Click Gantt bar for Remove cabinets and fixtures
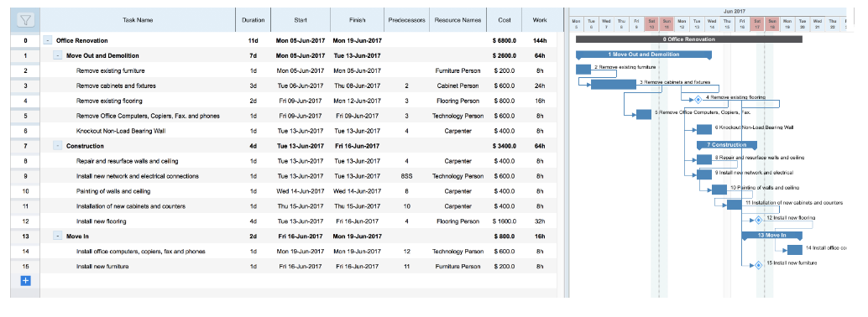 614,84
